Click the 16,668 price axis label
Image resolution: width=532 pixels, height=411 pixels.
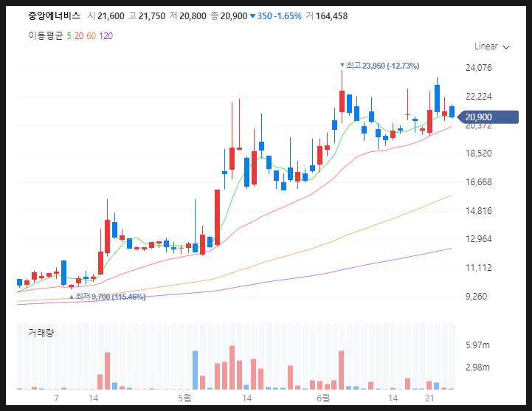point(478,182)
